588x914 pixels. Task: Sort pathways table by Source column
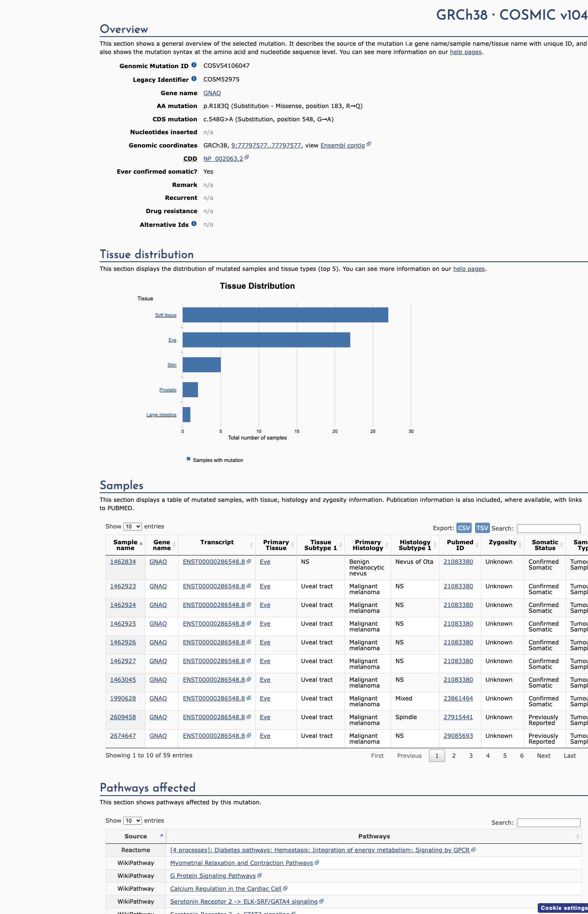[136, 836]
